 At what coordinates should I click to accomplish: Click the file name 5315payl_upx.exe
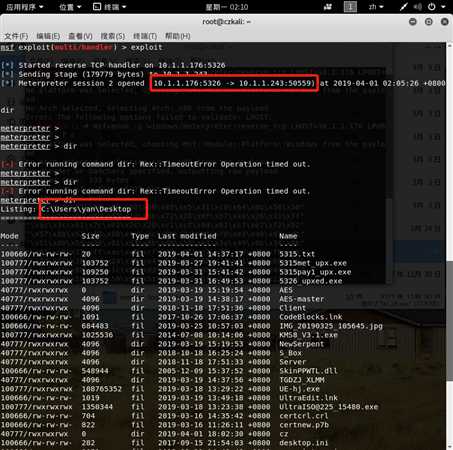[x=315, y=272]
